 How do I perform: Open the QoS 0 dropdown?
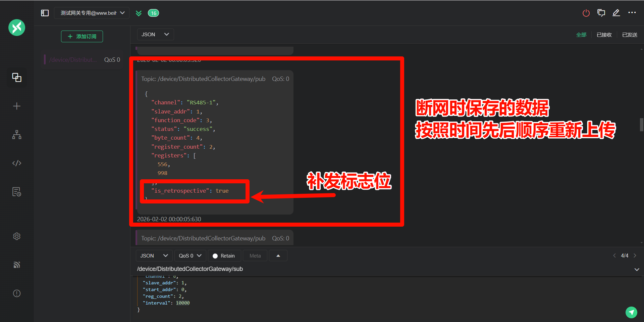click(190, 256)
